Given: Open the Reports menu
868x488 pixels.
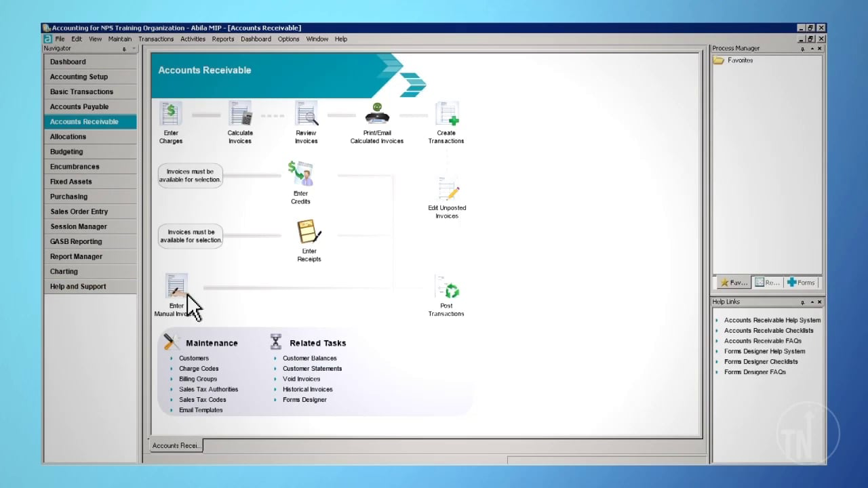Looking at the screenshot, I should pos(222,39).
